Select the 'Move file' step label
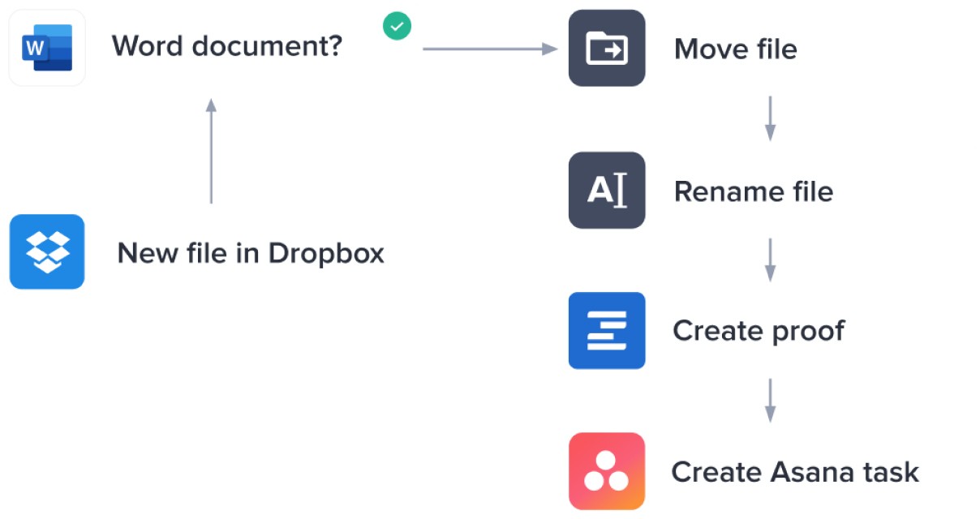The width and height of the screenshot is (980, 519). point(735,49)
